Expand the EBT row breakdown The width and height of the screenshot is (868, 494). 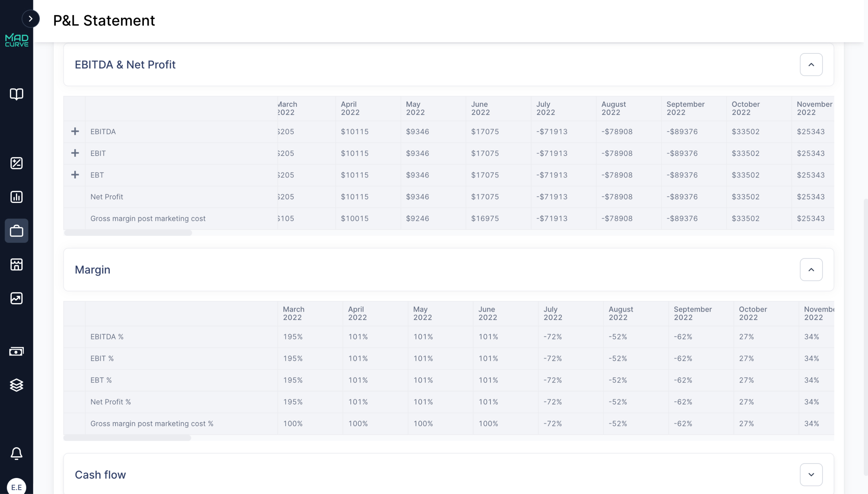pyautogui.click(x=75, y=175)
